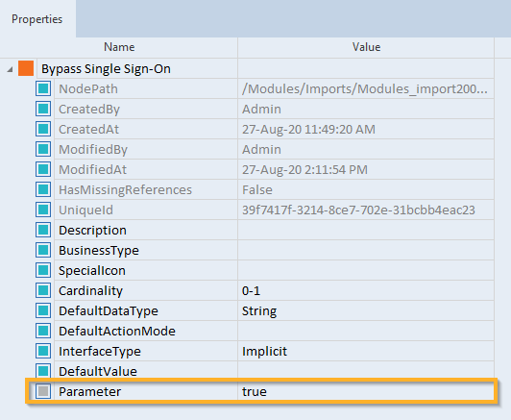Open the Properties tab

(x=36, y=19)
